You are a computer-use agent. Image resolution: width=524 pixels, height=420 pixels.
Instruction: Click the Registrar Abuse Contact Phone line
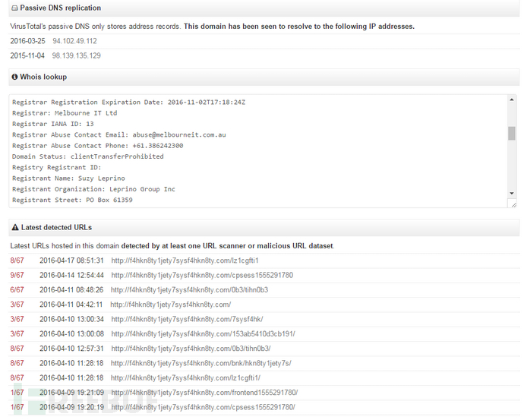[x=97, y=146]
